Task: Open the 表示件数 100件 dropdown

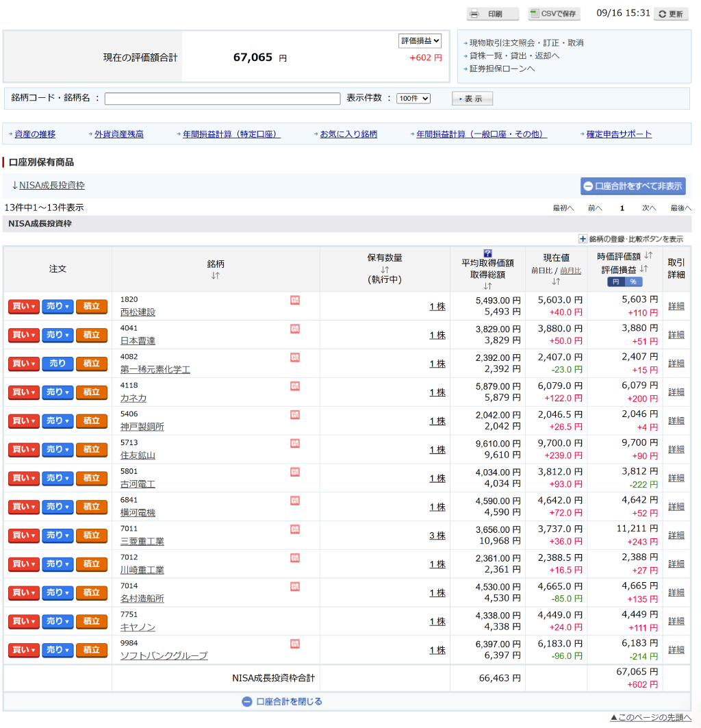Action: [413, 99]
